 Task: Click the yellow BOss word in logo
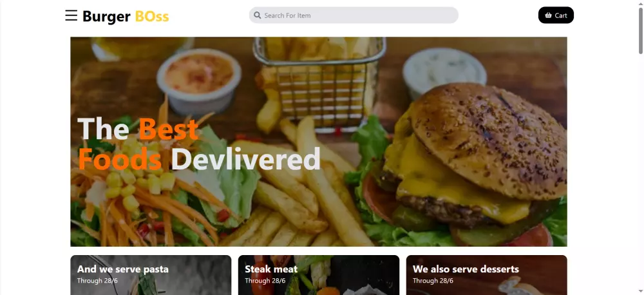point(152,17)
